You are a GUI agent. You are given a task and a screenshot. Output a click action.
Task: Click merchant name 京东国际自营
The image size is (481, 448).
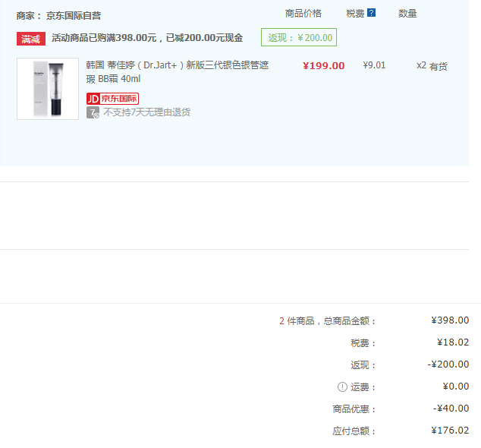pos(74,16)
